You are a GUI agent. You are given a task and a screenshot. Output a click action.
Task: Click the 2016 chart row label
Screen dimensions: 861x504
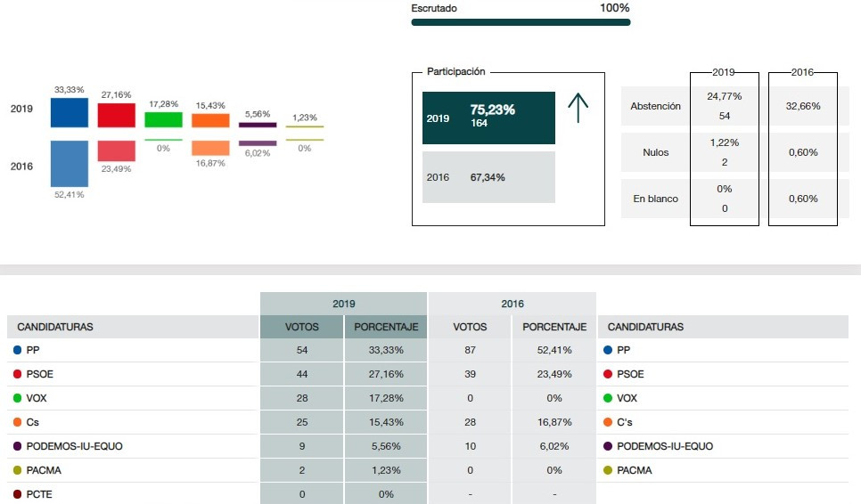[x=21, y=167]
